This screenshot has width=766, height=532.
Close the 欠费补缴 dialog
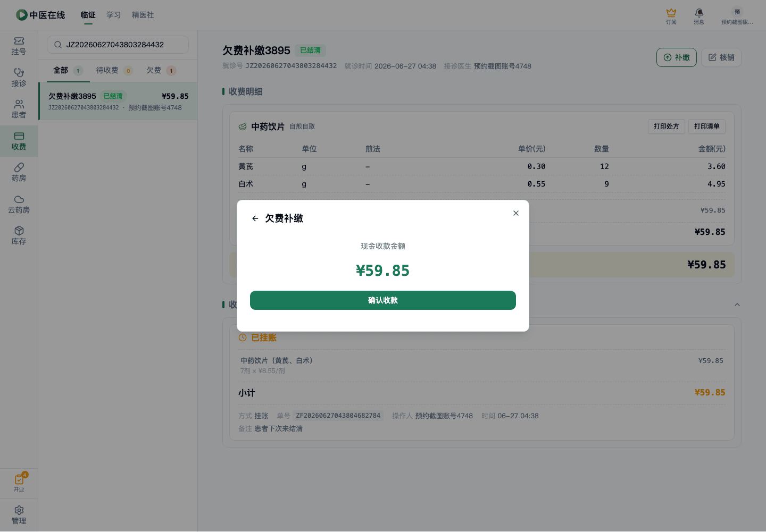click(x=516, y=213)
